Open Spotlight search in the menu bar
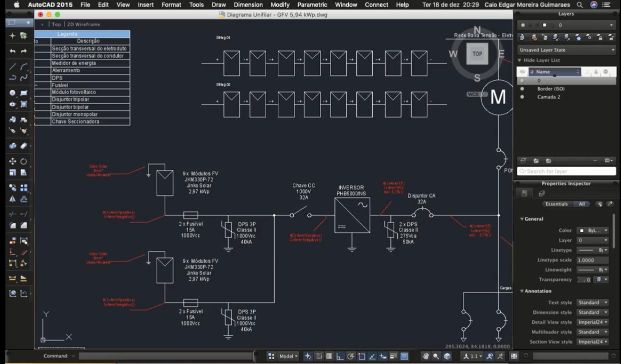 580,4
